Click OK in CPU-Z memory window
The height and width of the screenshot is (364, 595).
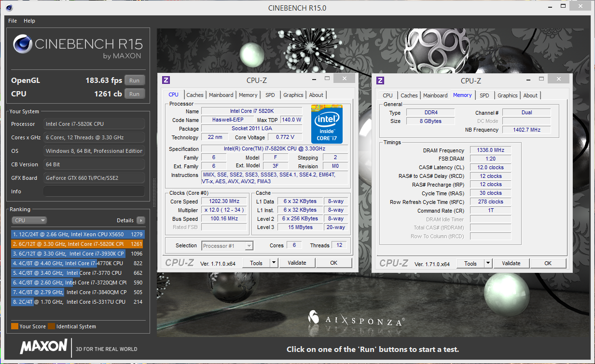tap(548, 263)
